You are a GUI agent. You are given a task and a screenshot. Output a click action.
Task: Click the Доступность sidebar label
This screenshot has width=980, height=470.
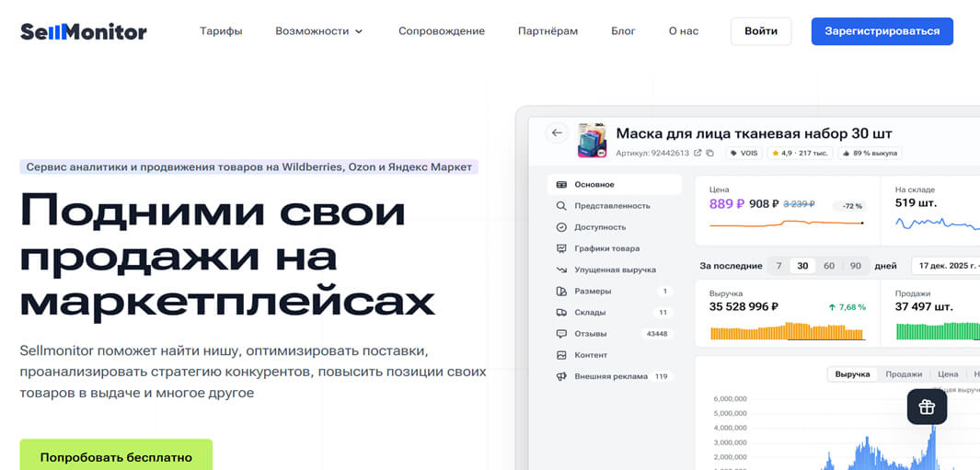599,227
